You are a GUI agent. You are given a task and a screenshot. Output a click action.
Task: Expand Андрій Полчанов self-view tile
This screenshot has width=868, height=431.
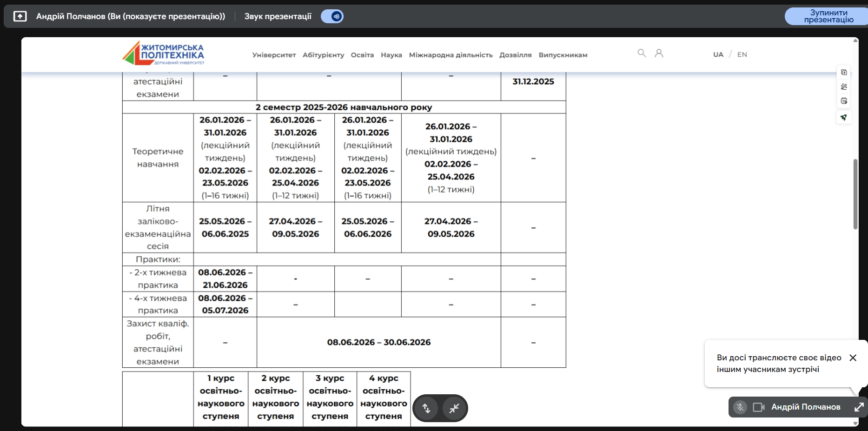(859, 407)
